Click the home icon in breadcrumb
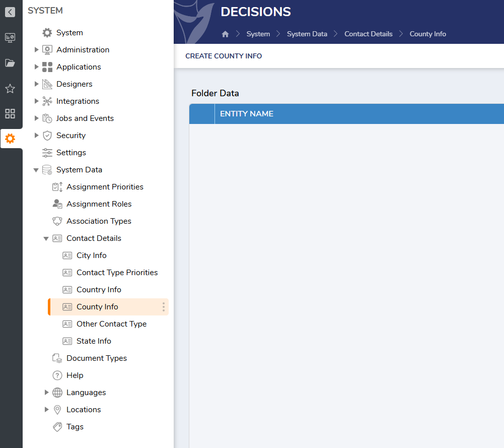Screen dimensions: 504x448 pos(225,34)
